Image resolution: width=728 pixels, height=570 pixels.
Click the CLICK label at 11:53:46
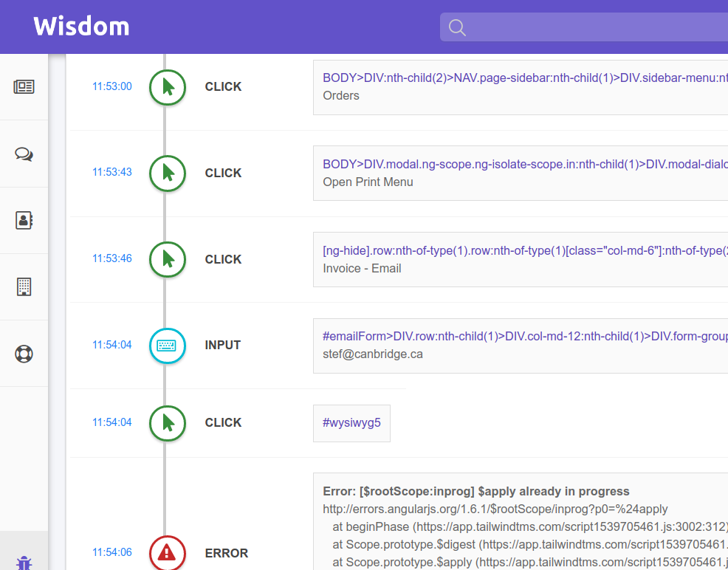pyautogui.click(x=223, y=259)
